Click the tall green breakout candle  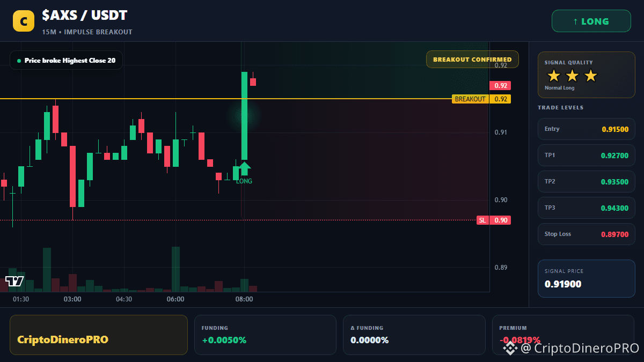tap(244, 116)
